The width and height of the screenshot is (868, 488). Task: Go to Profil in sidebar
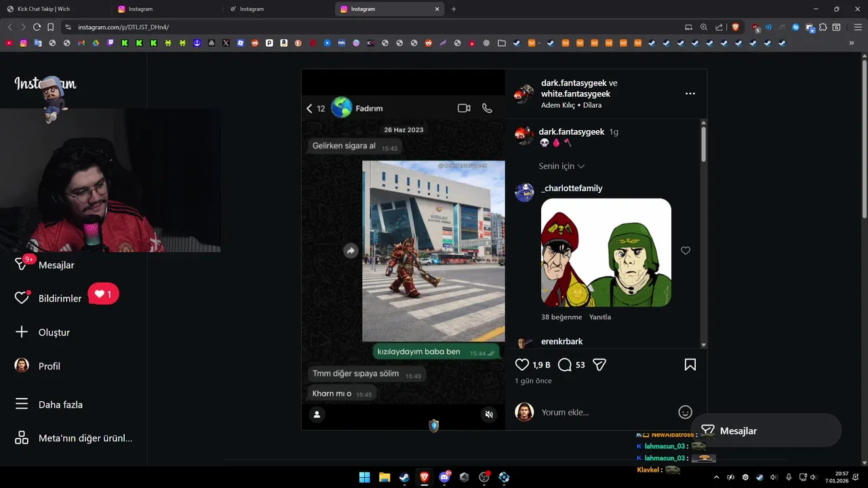tap(38, 366)
